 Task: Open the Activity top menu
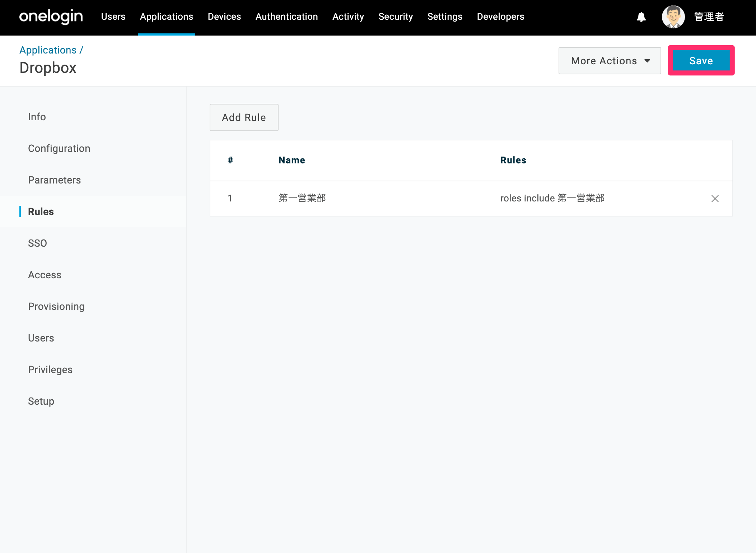(348, 17)
